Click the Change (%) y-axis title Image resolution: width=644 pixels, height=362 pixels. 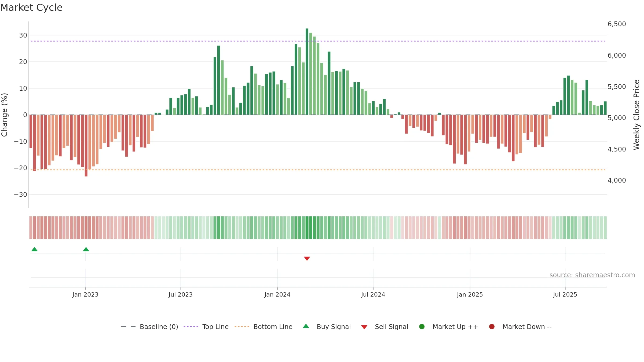(x=4, y=115)
